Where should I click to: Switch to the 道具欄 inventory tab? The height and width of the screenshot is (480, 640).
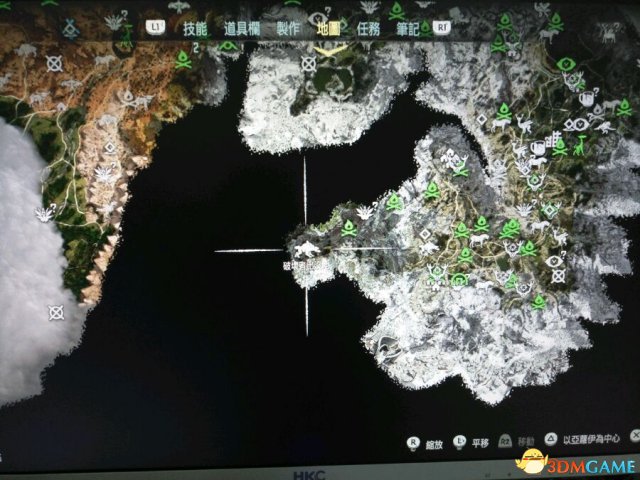(242, 29)
